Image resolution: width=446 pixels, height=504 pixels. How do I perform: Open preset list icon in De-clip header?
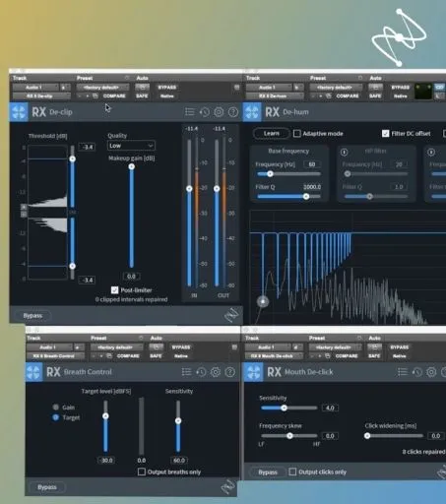click(x=190, y=112)
